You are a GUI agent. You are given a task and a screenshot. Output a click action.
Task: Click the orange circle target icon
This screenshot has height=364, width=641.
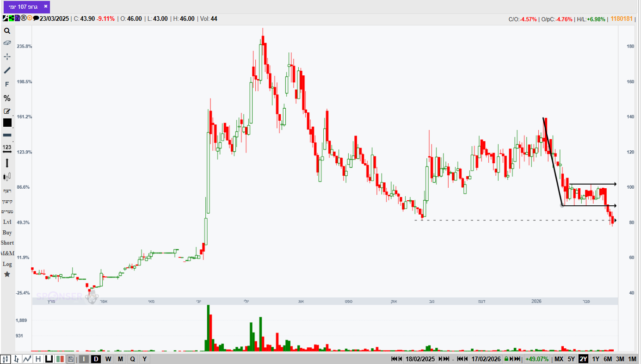[x=30, y=19]
